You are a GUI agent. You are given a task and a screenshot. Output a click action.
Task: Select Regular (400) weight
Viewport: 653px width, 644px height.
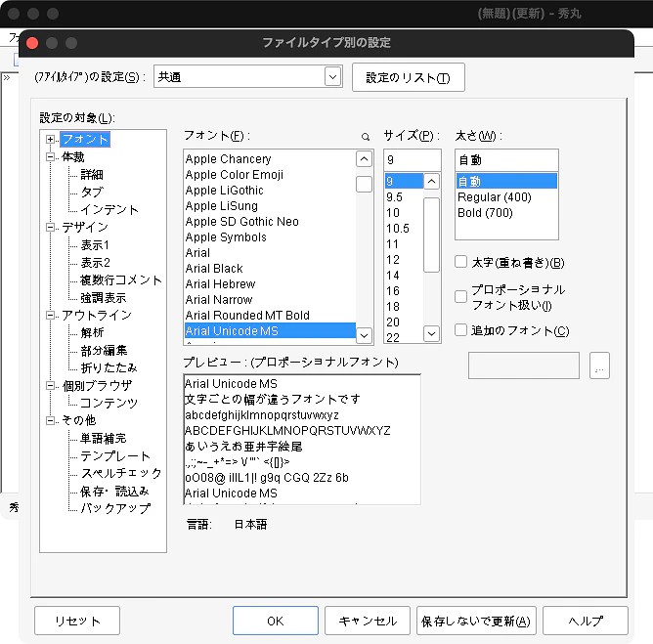[506, 196]
